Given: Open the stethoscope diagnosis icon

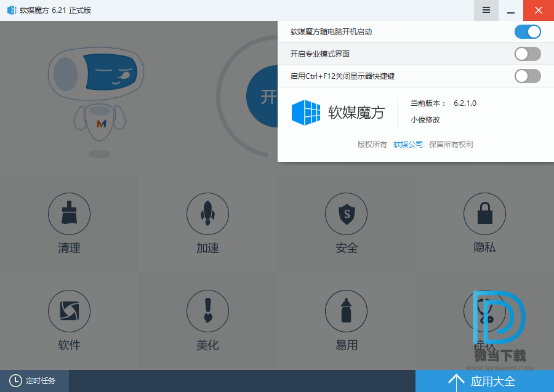Looking at the screenshot, I should (485, 311).
